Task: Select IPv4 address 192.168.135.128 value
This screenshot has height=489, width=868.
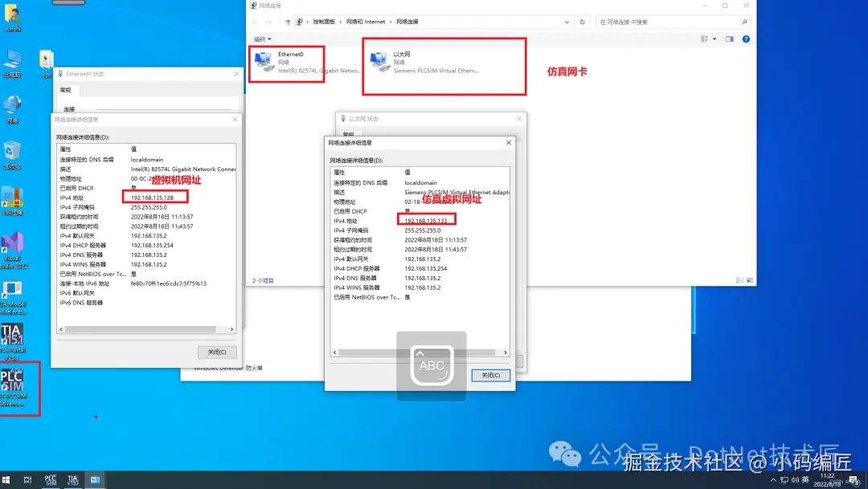Action: 152,198
